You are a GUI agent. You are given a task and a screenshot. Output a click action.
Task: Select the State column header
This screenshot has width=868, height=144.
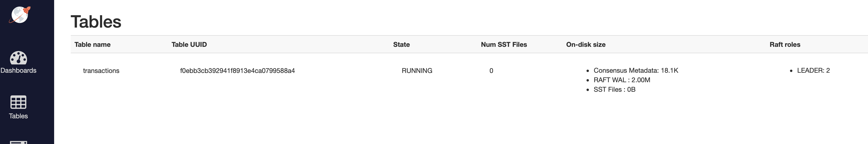click(x=401, y=44)
